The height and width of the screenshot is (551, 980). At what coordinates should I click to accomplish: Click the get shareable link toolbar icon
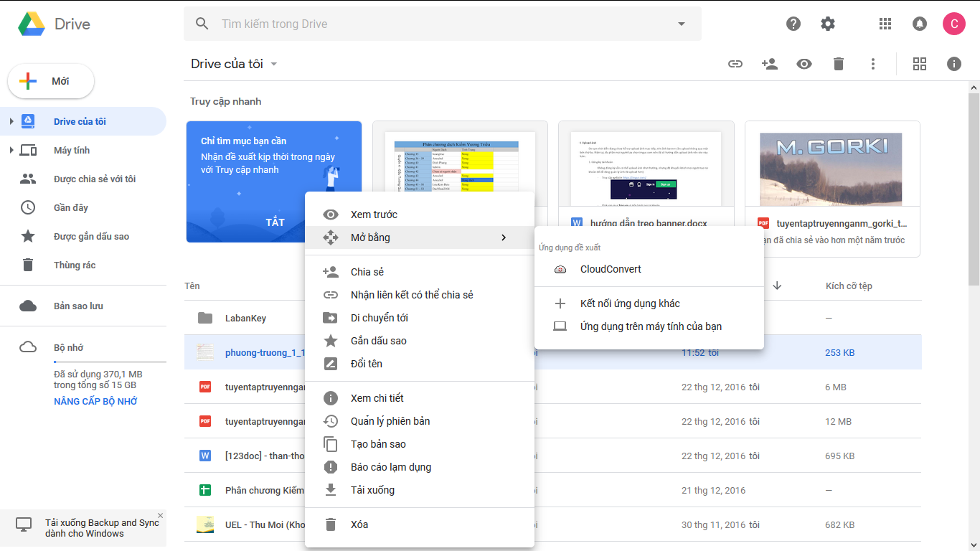[735, 64]
